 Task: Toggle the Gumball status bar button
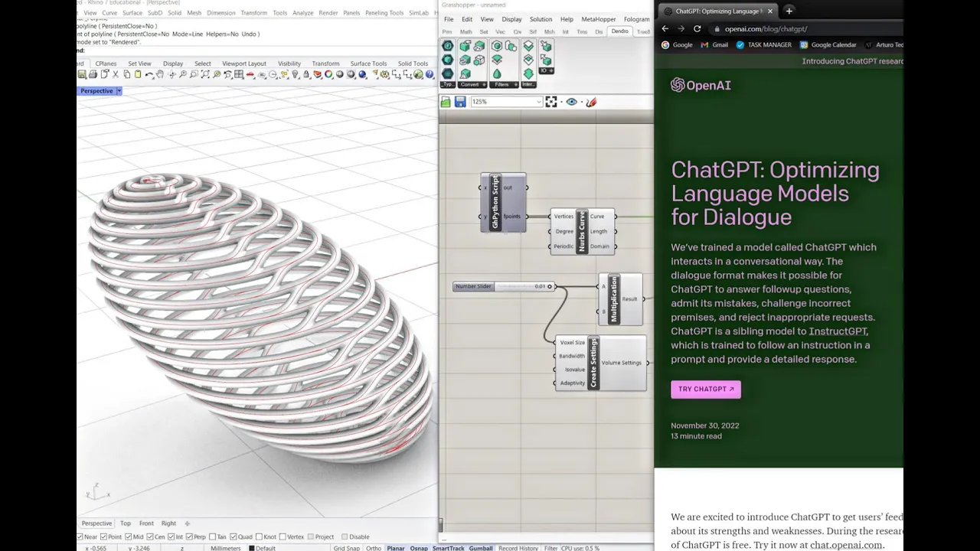click(481, 548)
